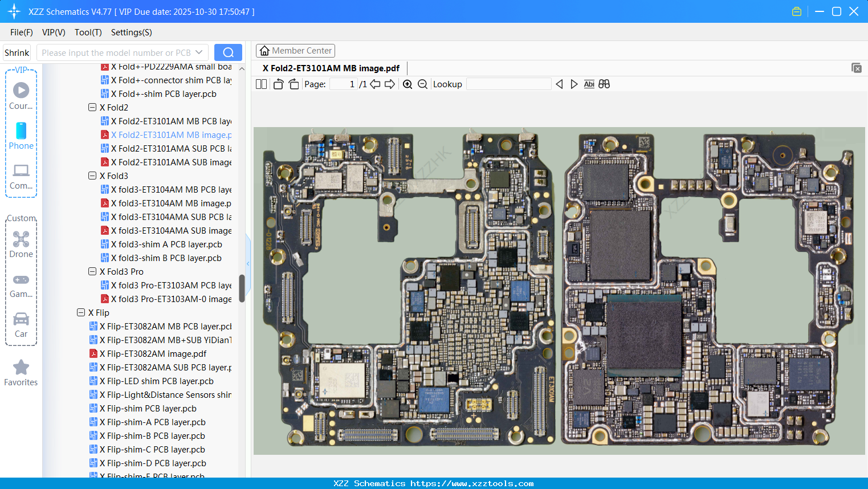The image size is (868, 489).
Task: Collapse the X Flip tree node
Action: tap(81, 312)
